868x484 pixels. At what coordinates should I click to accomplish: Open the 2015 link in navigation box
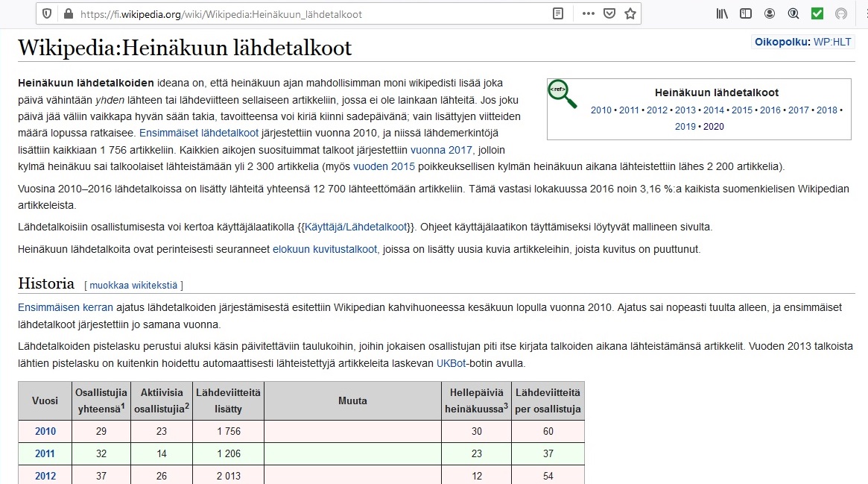pyautogui.click(x=742, y=110)
